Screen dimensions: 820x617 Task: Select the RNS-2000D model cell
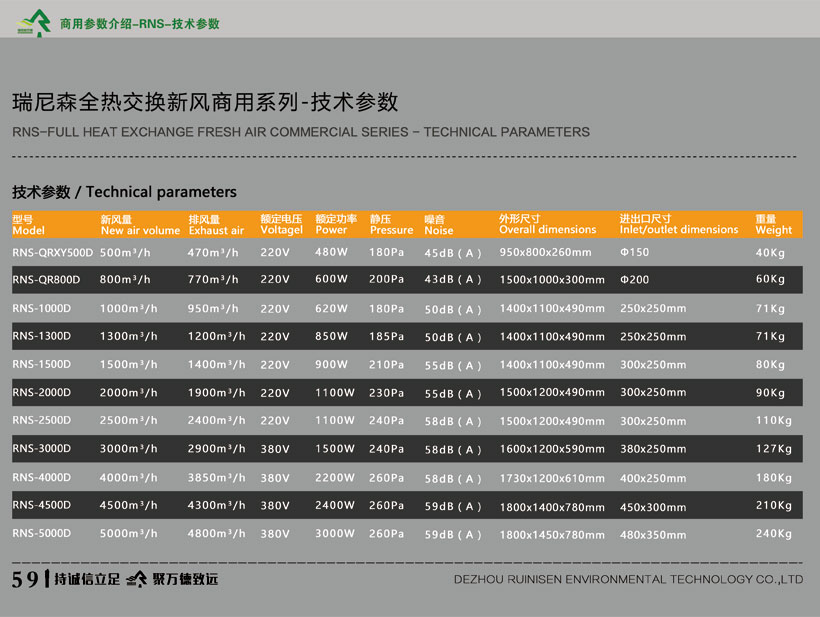(x=41, y=393)
